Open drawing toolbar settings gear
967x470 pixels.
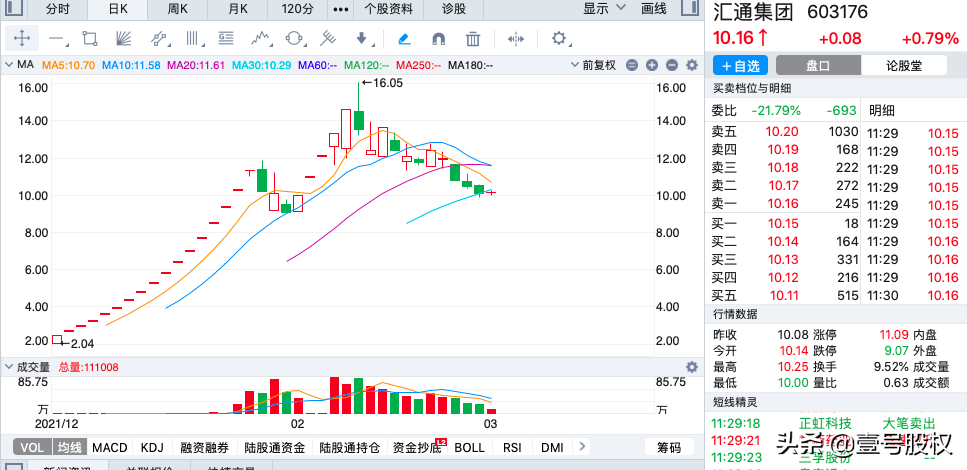[559, 39]
